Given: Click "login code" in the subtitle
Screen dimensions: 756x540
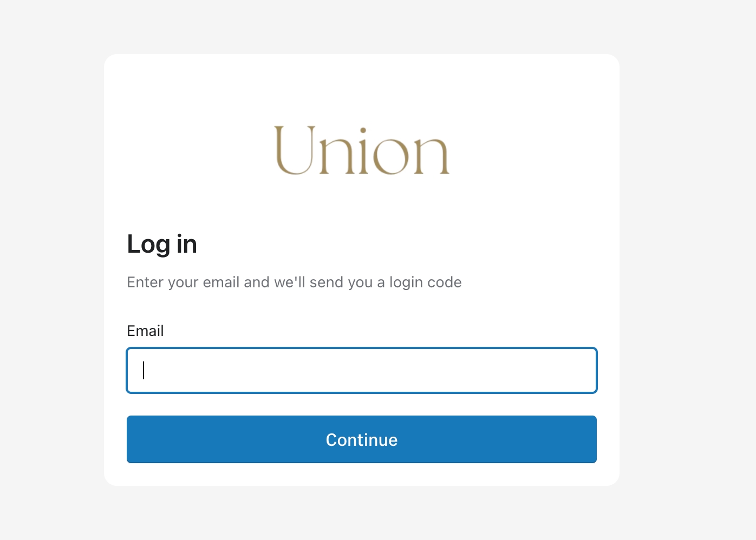Looking at the screenshot, I should [x=425, y=282].
